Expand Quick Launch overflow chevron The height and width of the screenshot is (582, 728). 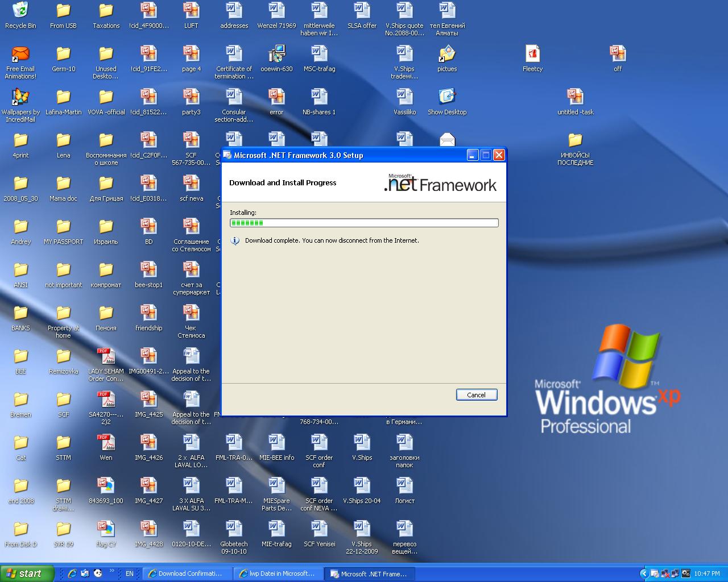pyautogui.click(x=112, y=571)
